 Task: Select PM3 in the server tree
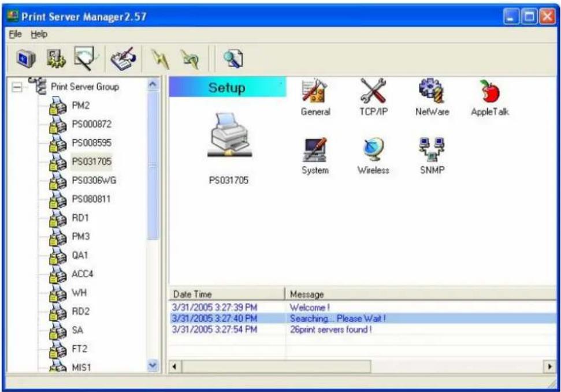81,237
